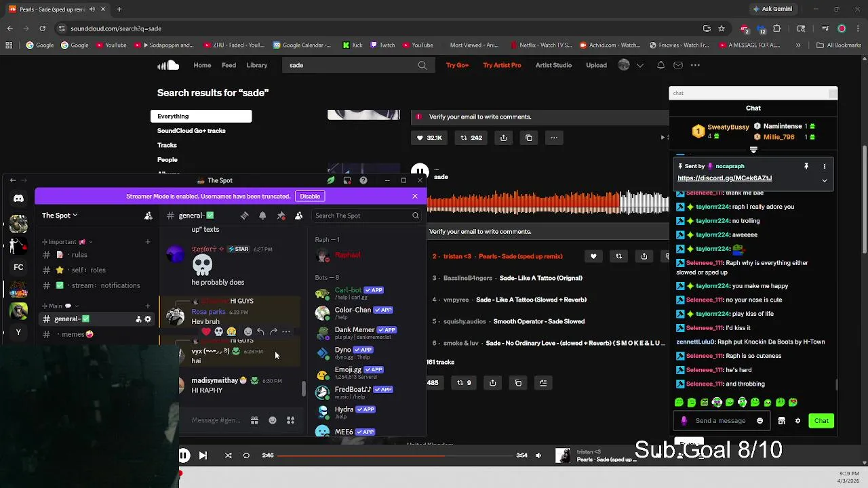This screenshot has width=868, height=488.
Task: Open the rules channel in Discord
Action: point(79,255)
